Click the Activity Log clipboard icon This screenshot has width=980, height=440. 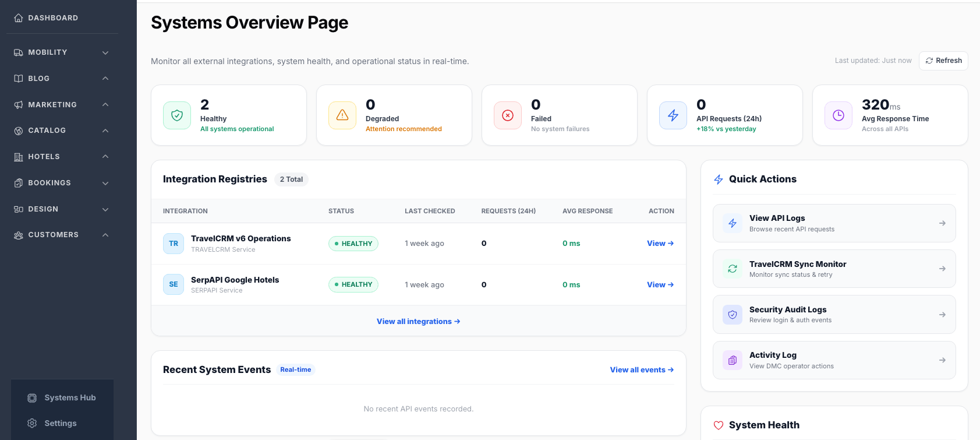click(733, 360)
